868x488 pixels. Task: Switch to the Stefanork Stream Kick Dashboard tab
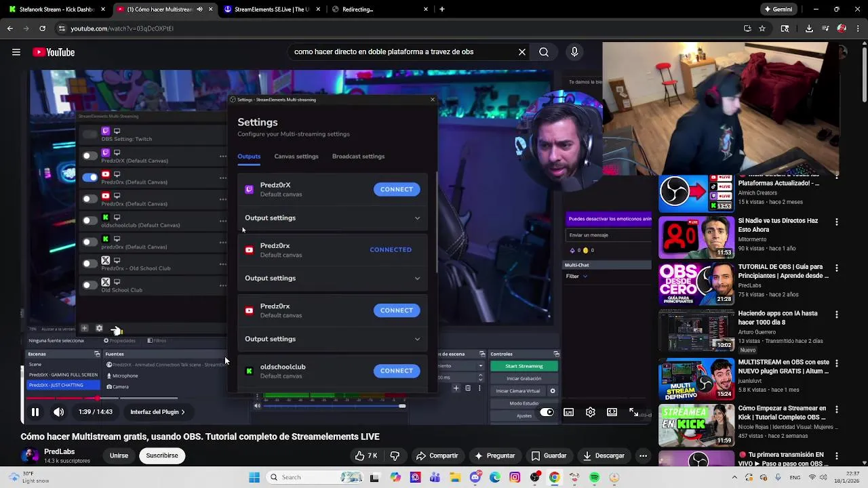pyautogui.click(x=56, y=9)
